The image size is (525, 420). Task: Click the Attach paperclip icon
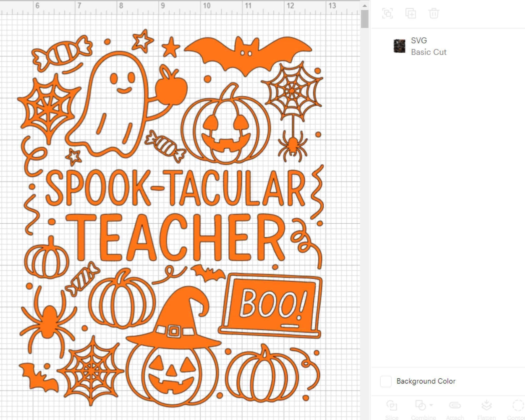[x=455, y=406]
